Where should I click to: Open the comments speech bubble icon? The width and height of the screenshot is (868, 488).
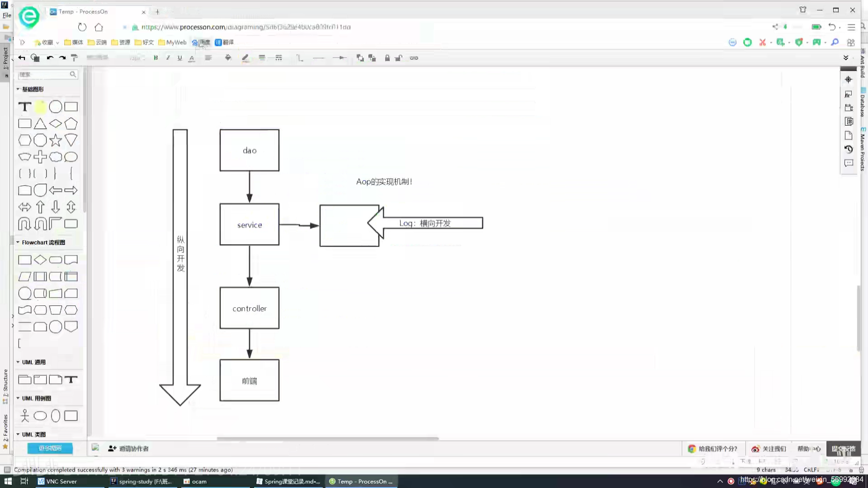click(849, 163)
